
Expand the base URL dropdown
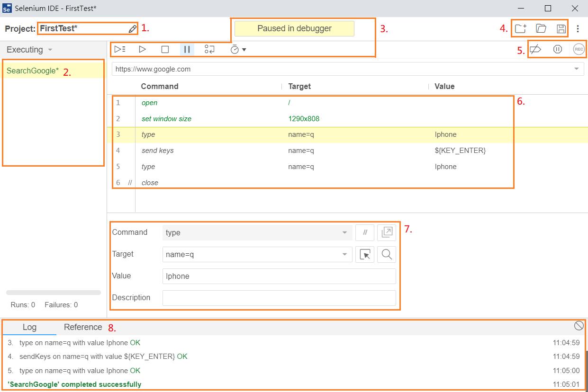[x=576, y=69]
